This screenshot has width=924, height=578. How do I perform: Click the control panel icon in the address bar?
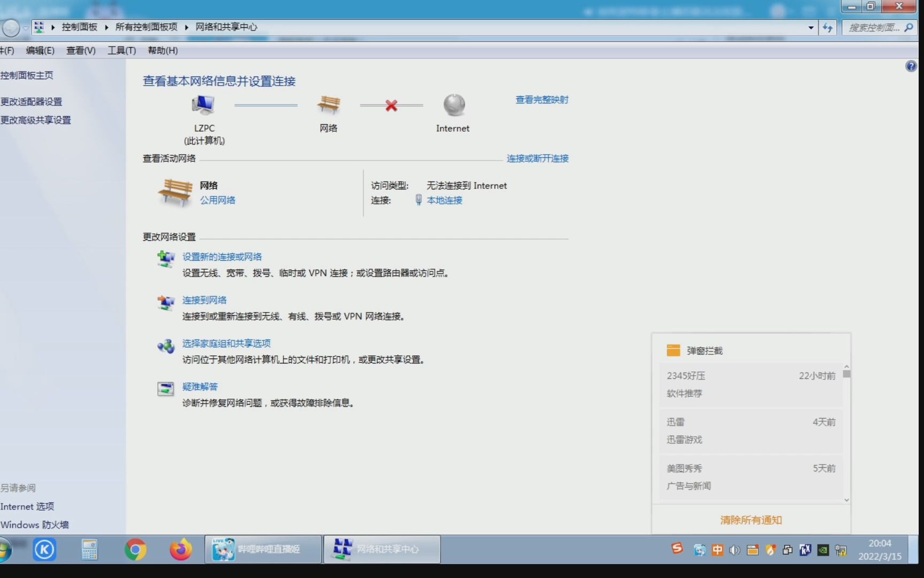39,27
